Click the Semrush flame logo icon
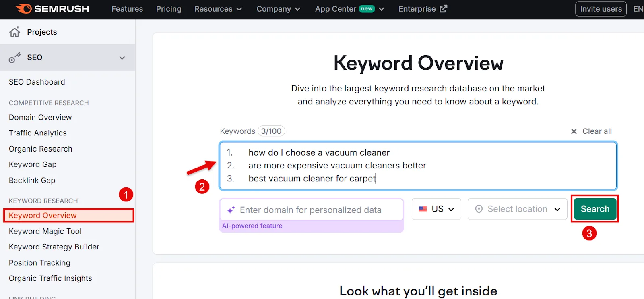Image resolution: width=644 pixels, height=299 pixels. click(23, 8)
